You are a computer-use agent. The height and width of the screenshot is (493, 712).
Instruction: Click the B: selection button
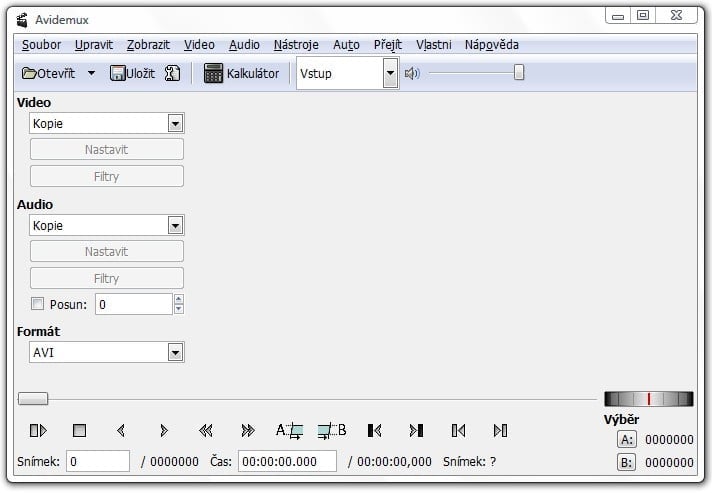tap(627, 462)
